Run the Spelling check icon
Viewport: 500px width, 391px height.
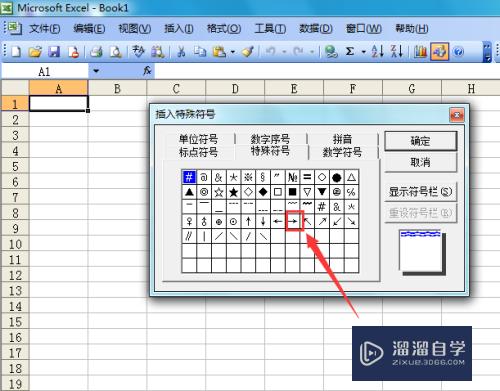[138, 52]
